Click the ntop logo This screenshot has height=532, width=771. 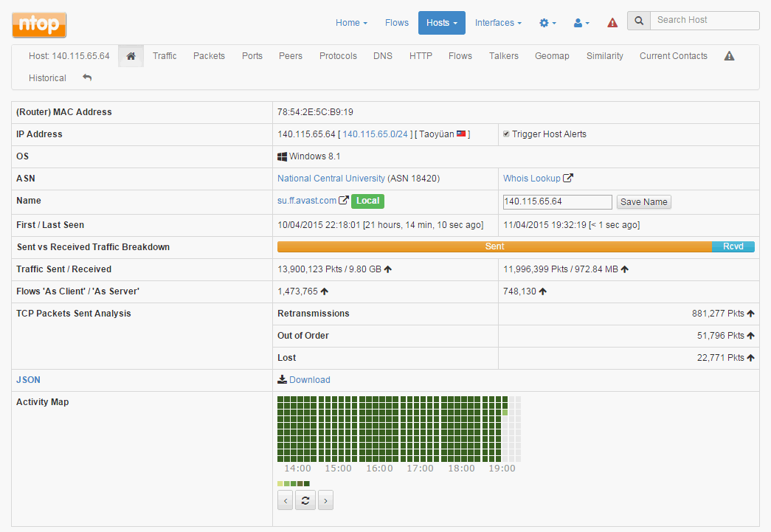[x=39, y=24]
